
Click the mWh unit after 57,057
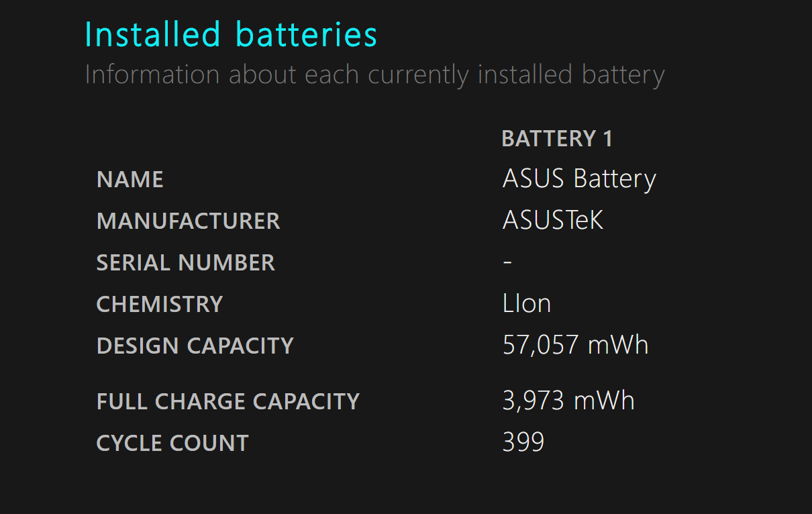[618, 345]
